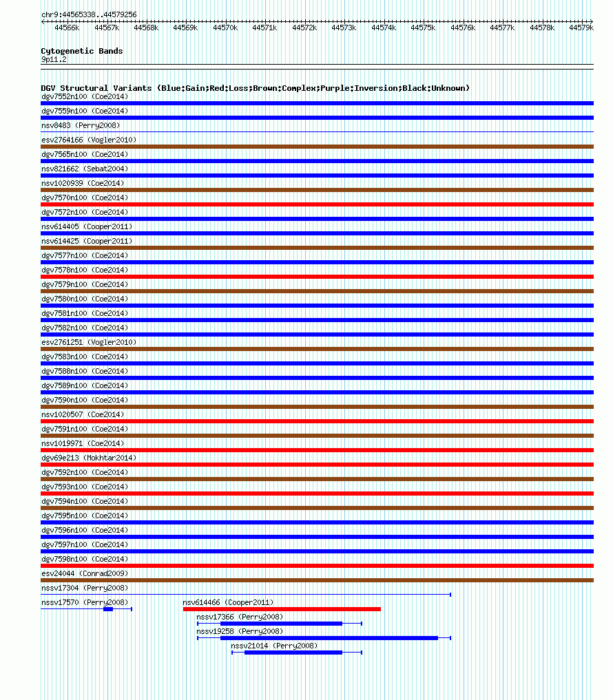Click ruler position 44570k
Viewport: 613px width, 700px height.
(x=225, y=28)
